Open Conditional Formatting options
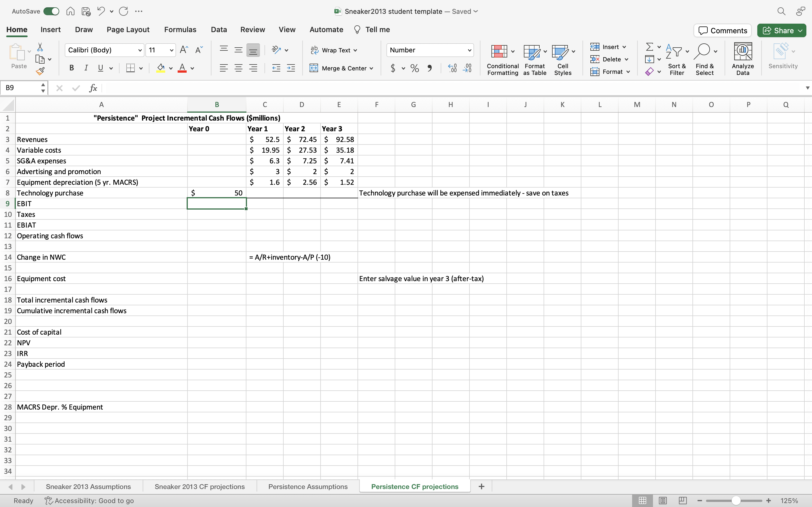812x507 pixels. pos(502,60)
